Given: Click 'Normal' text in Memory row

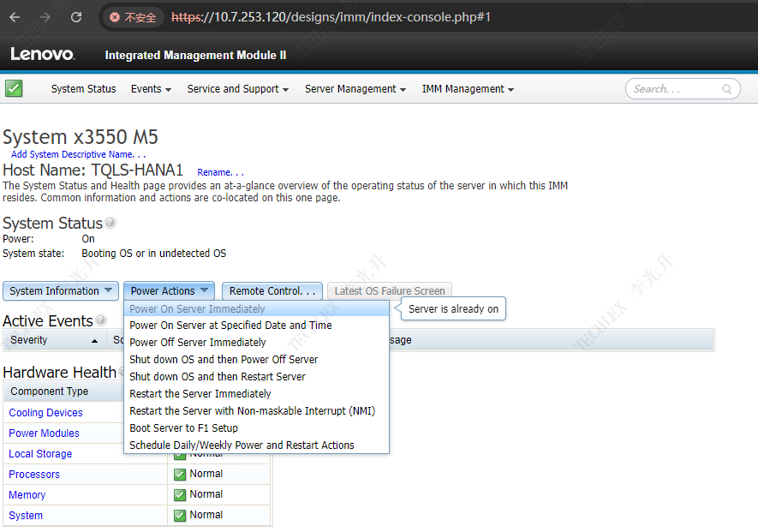Looking at the screenshot, I should tap(206, 494).
